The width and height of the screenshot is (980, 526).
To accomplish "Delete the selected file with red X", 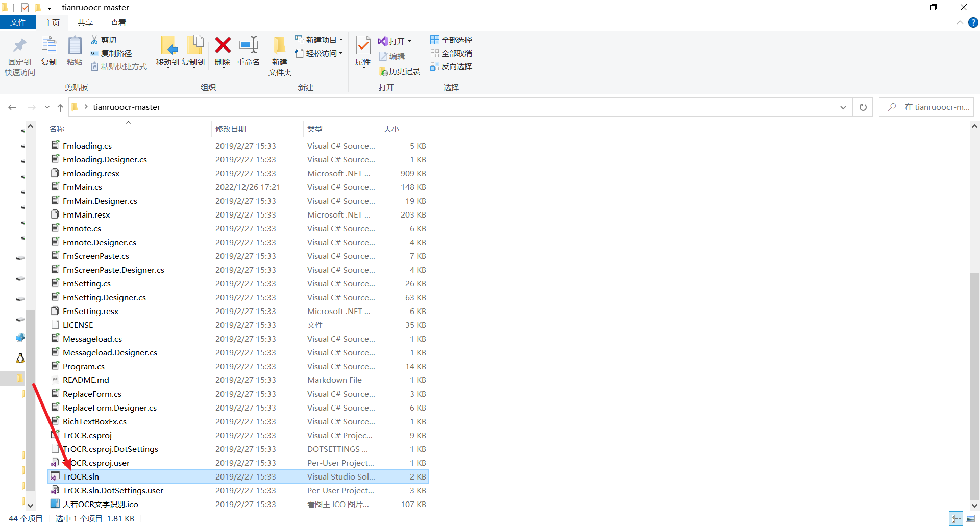I will 223,51.
